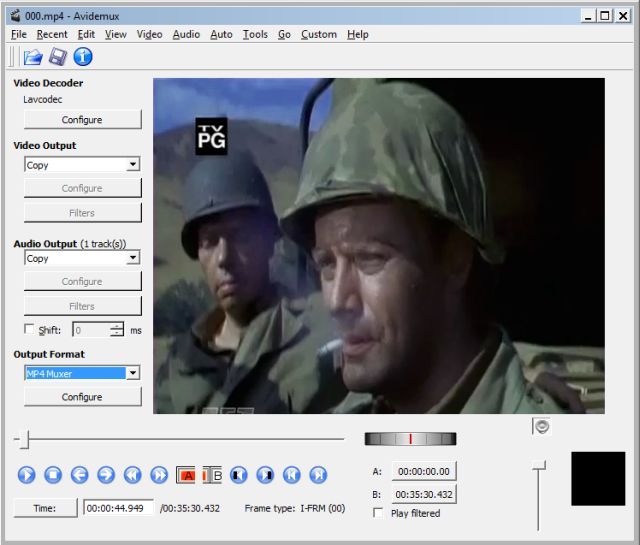Set selection end marker B

coord(212,475)
